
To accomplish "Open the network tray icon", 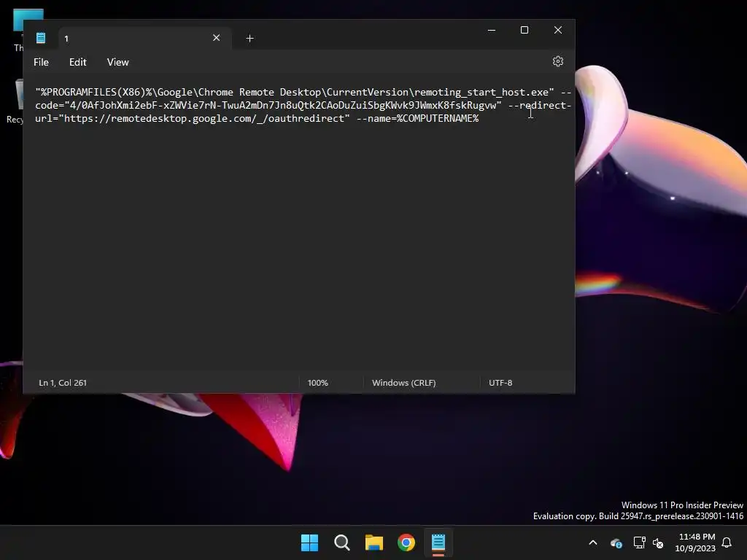I will tap(639, 542).
